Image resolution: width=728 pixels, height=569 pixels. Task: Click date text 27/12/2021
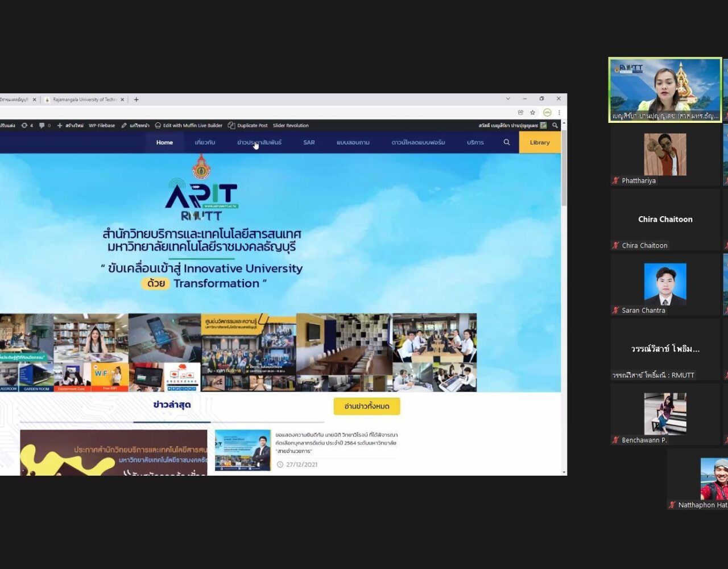[x=301, y=464]
